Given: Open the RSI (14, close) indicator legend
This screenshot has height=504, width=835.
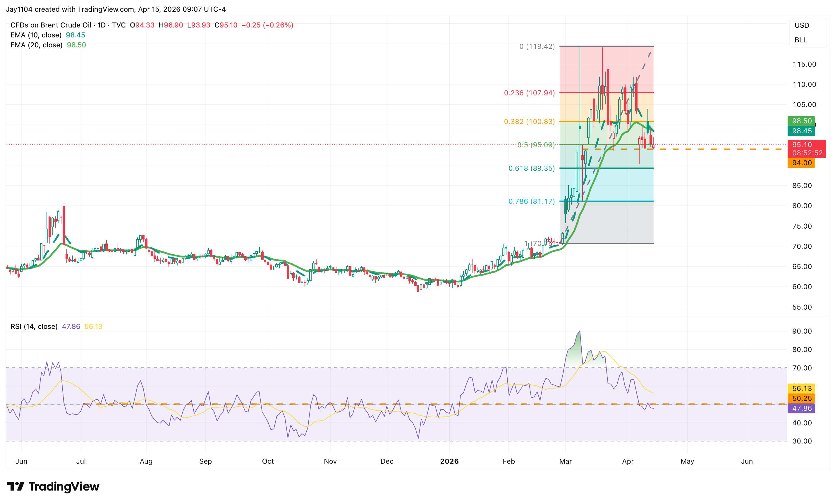Looking at the screenshot, I should coord(33,326).
